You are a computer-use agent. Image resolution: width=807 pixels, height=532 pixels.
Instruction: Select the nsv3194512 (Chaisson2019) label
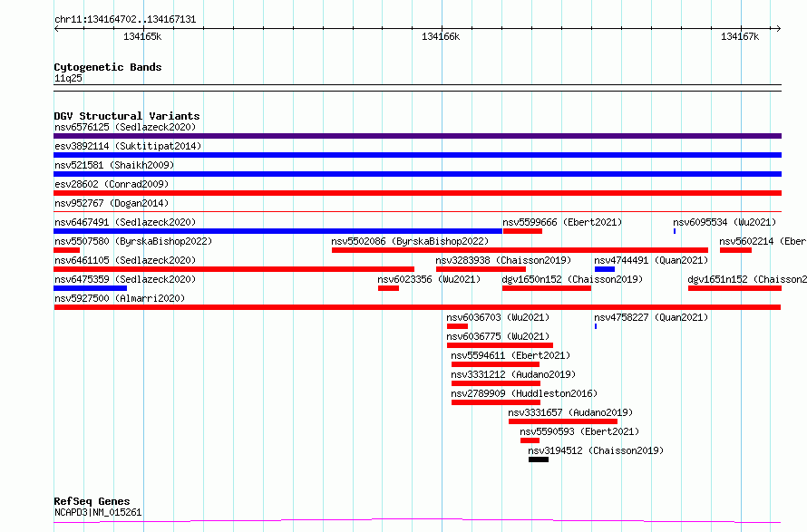point(596,450)
